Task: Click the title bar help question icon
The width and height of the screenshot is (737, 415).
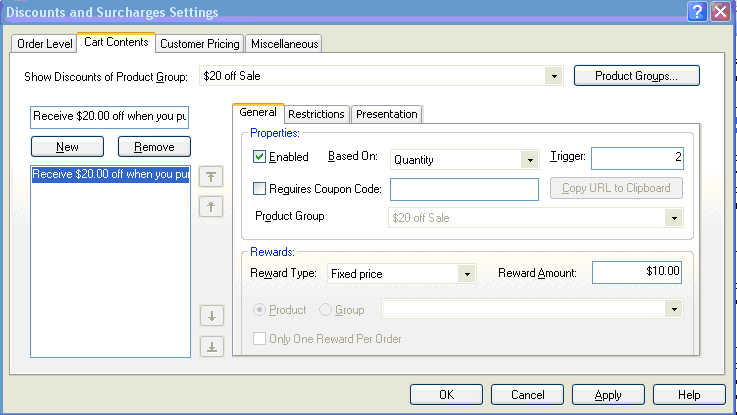Action: 697,11
